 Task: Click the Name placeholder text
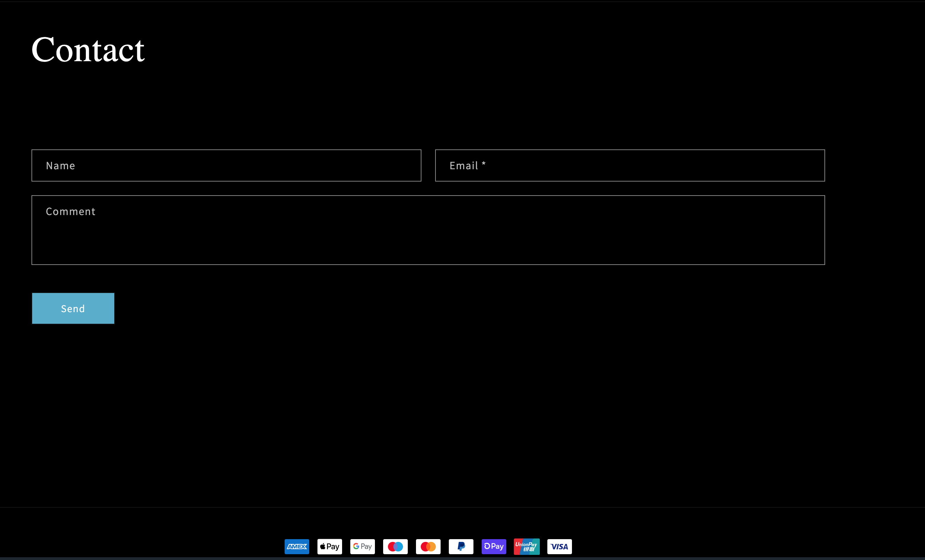(x=61, y=165)
